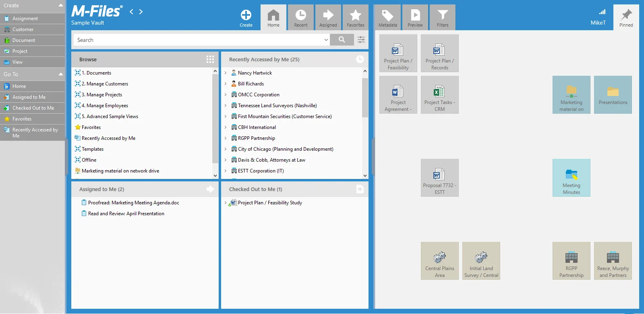Click Recently Accessed list scrollbar
Image resolution: width=644 pixels, height=314 pixels.
tap(365, 98)
